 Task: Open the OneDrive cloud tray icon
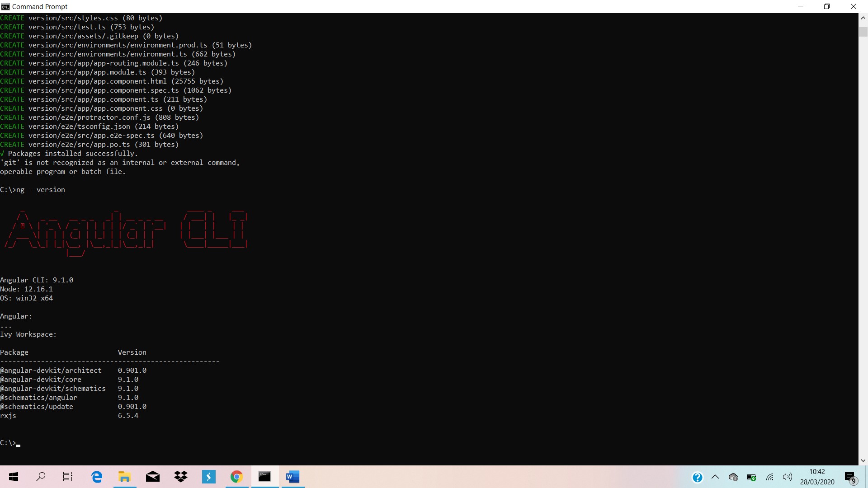pos(733,477)
